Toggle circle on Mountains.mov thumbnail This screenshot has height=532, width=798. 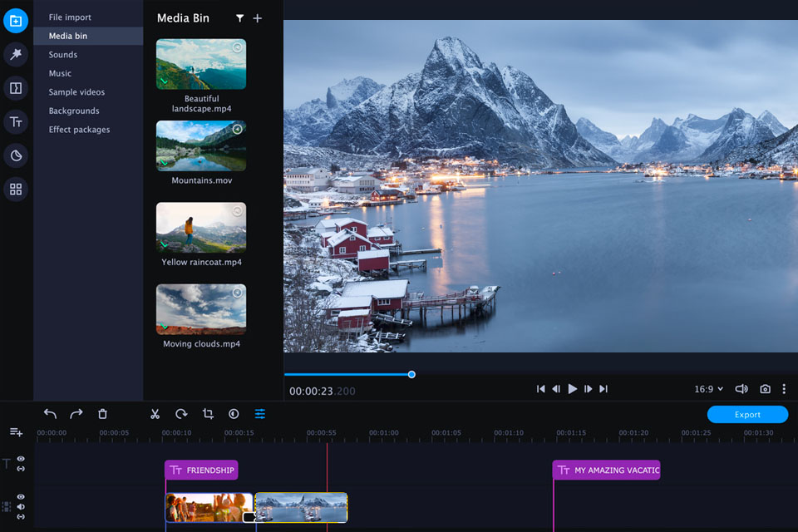[x=237, y=130]
